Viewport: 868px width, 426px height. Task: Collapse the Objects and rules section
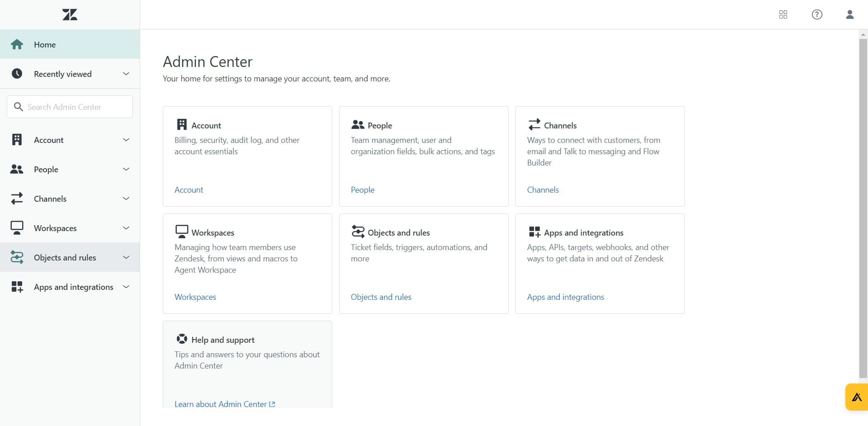tap(126, 257)
